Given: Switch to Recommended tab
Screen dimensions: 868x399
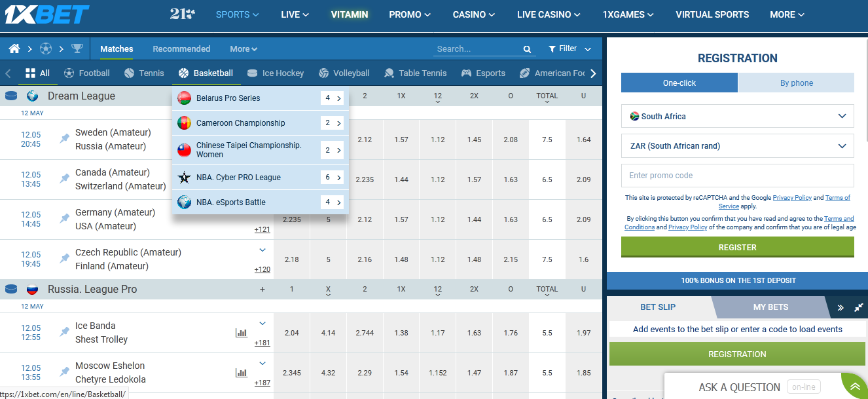Looking at the screenshot, I should [181, 48].
